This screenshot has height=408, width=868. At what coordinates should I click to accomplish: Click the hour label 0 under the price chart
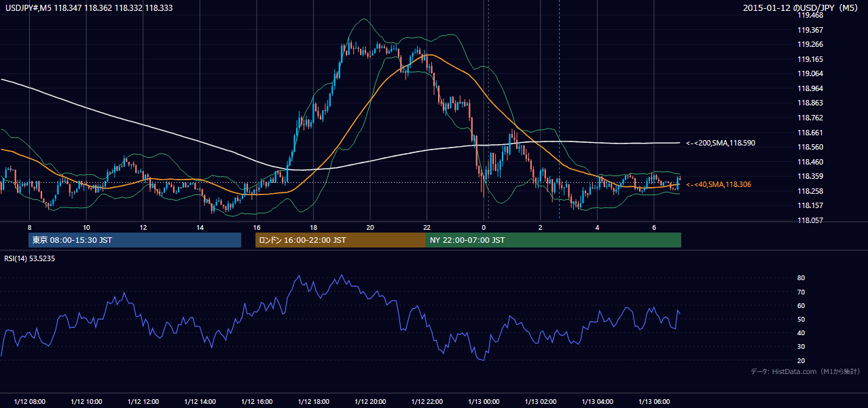(x=484, y=227)
